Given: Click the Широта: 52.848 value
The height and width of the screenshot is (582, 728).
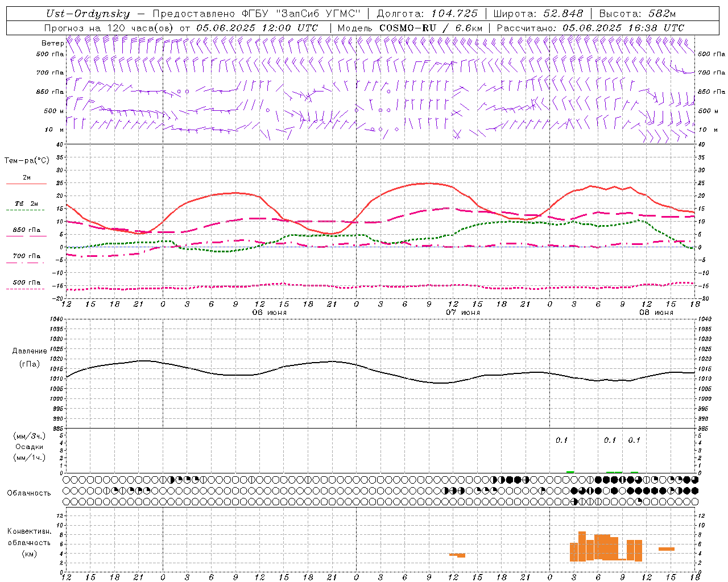Looking at the screenshot, I should 538,14.
